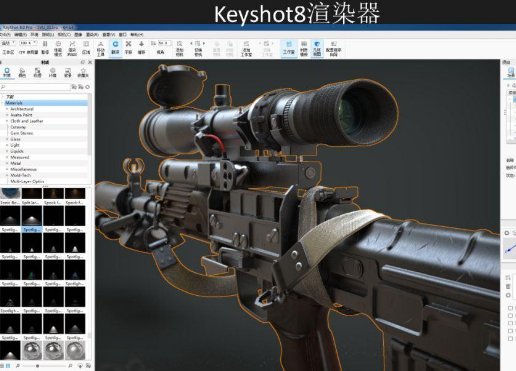Tick the first checkbox in right panel
Image resolution: width=516 pixels, height=371 pixels.
(x=510, y=308)
